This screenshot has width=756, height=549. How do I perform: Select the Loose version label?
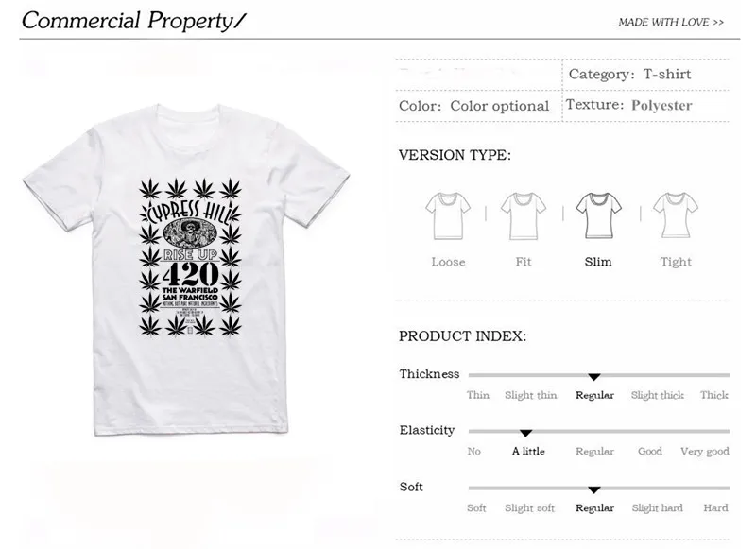pos(448,262)
